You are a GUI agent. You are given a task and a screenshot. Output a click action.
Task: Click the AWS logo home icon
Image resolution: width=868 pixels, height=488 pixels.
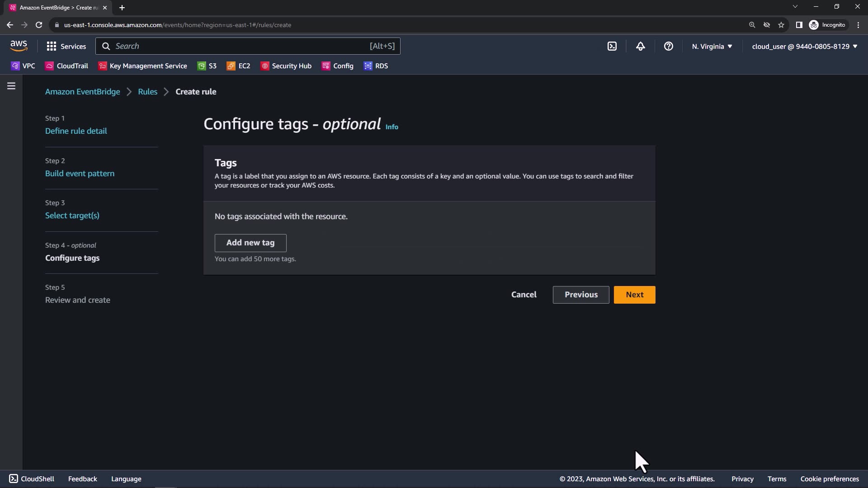click(19, 46)
